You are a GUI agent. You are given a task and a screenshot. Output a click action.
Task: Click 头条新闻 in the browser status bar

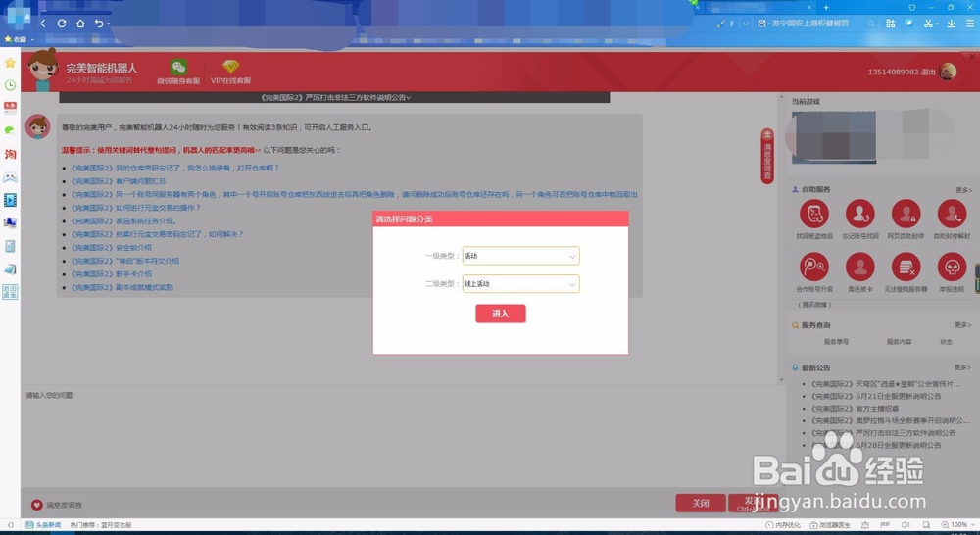(44, 525)
